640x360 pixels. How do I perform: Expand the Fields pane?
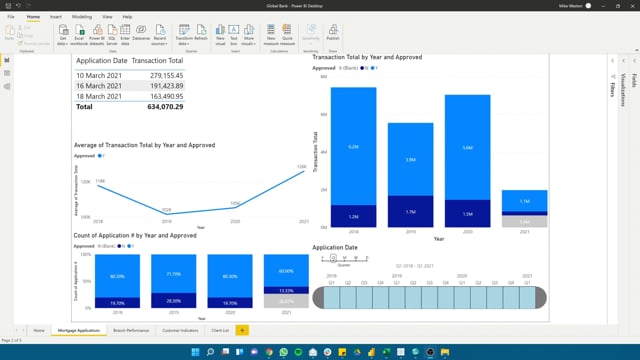pyautogui.click(x=634, y=61)
